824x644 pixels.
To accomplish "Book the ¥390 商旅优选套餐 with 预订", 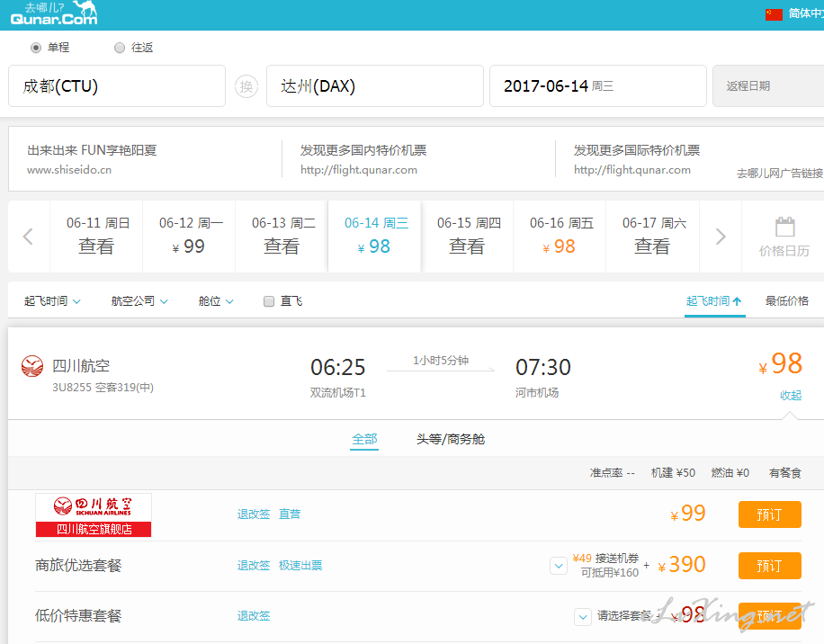I will (x=769, y=566).
